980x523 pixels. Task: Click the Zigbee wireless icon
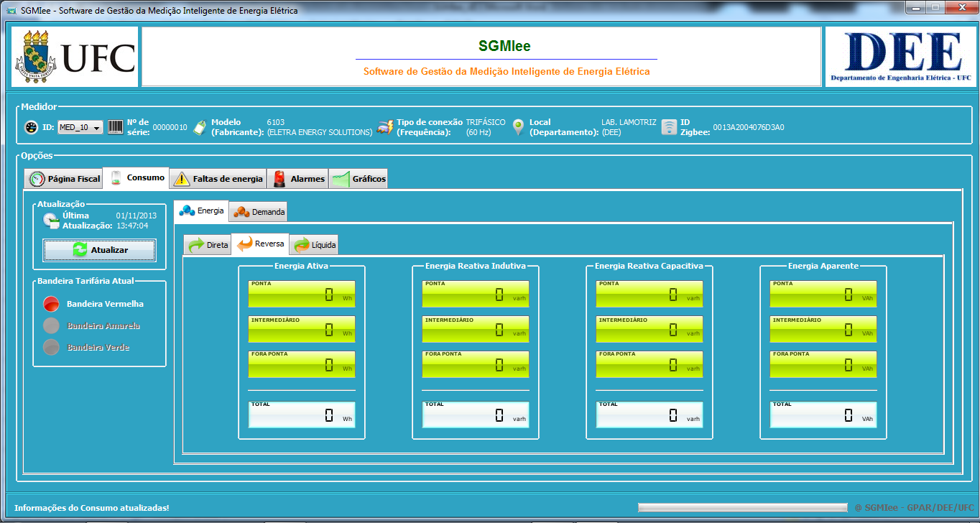(669, 127)
